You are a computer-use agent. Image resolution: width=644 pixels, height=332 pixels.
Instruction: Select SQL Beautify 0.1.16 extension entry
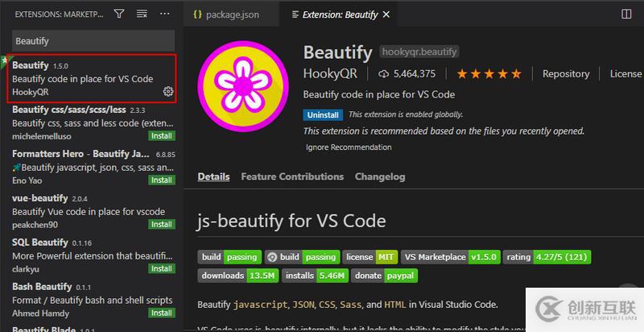click(92, 255)
